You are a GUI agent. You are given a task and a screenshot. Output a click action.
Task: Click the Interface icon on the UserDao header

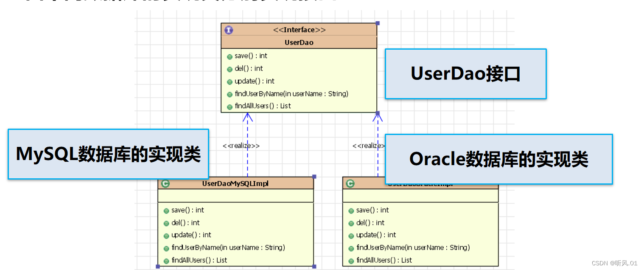(x=228, y=30)
